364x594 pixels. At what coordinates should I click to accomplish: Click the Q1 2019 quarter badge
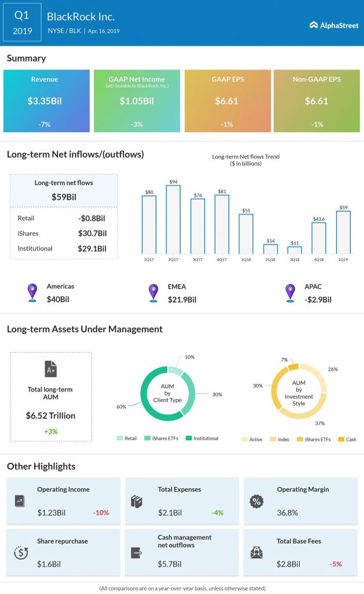pos(22,23)
